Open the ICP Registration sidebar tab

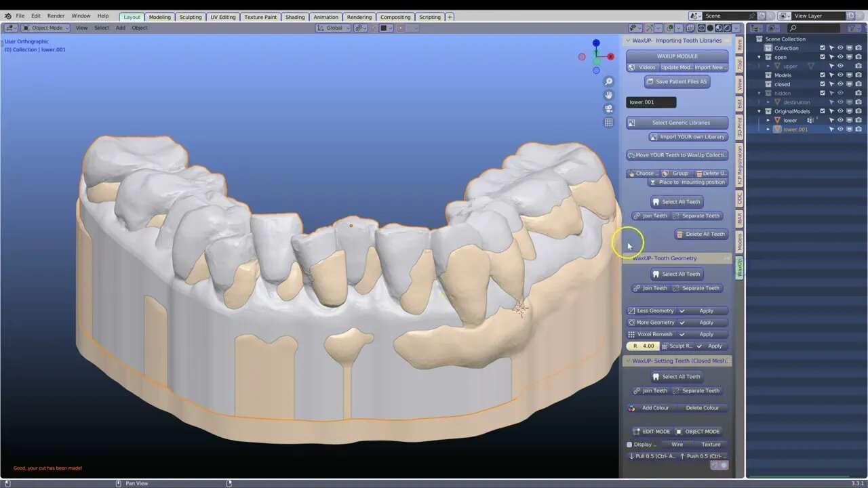(x=739, y=165)
